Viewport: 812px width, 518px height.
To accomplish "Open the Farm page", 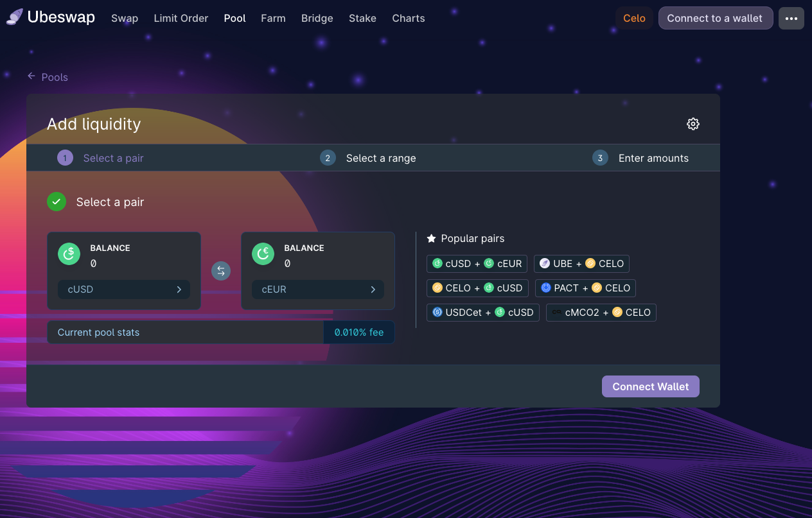I will (x=273, y=18).
